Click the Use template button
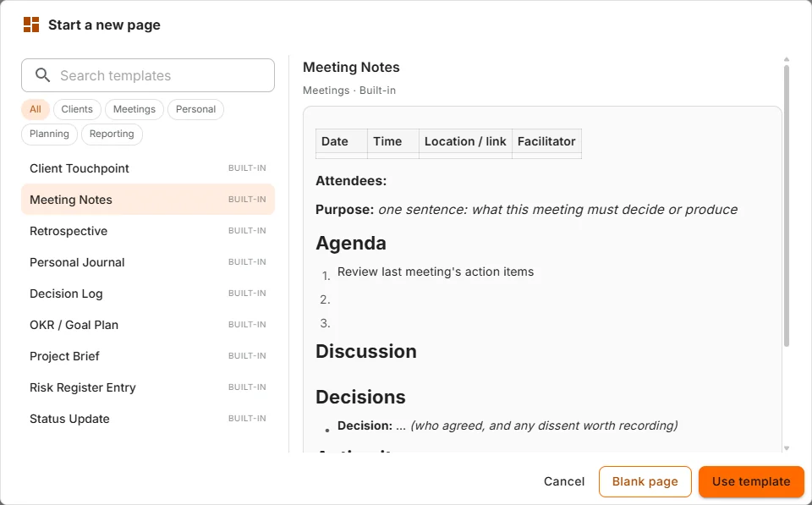Screen dimensions: 812x505 click(x=751, y=481)
